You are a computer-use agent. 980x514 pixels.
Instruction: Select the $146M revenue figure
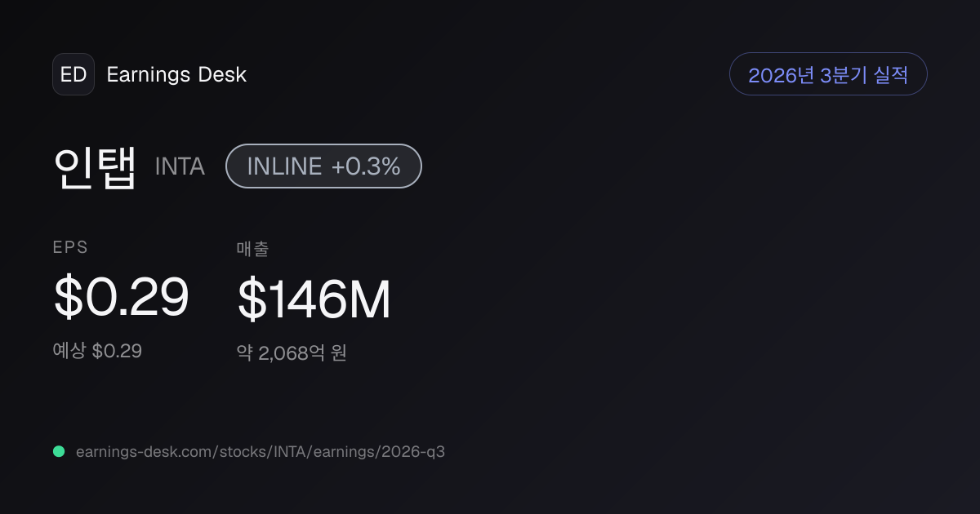tap(314, 299)
